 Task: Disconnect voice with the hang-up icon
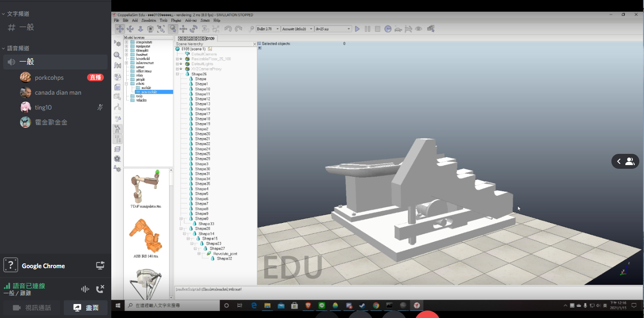(x=100, y=289)
